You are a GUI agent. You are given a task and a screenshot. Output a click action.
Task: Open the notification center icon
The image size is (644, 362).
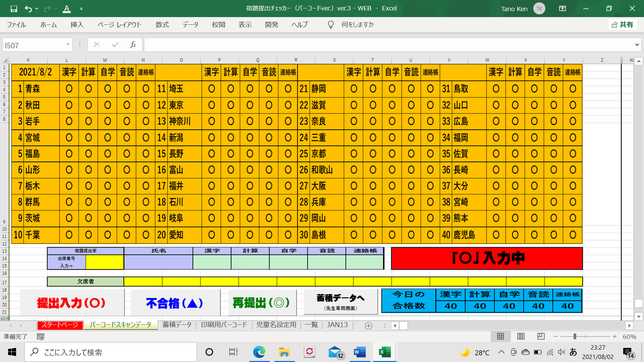click(628, 352)
